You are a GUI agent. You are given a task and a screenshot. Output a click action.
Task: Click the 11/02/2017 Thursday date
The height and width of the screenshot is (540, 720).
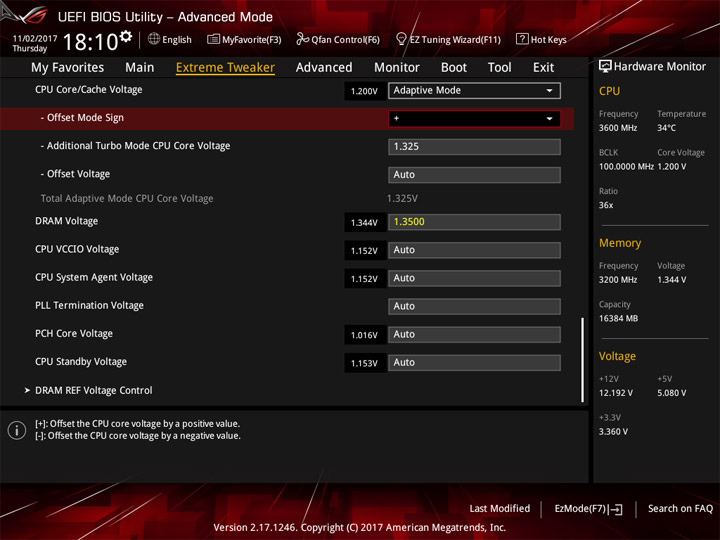34,43
